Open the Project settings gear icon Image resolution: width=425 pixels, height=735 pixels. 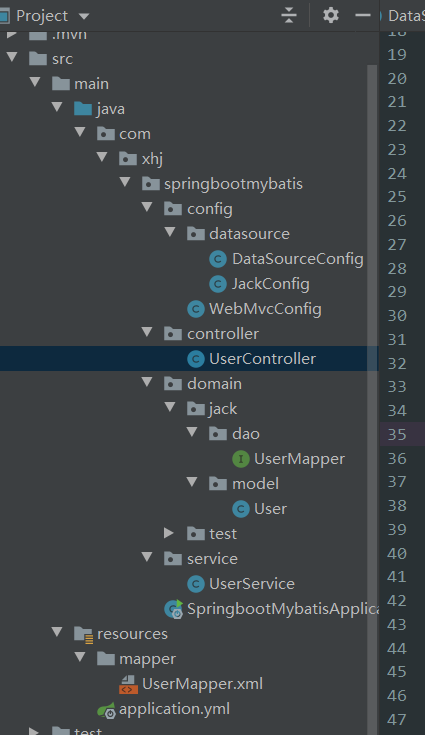click(x=331, y=15)
